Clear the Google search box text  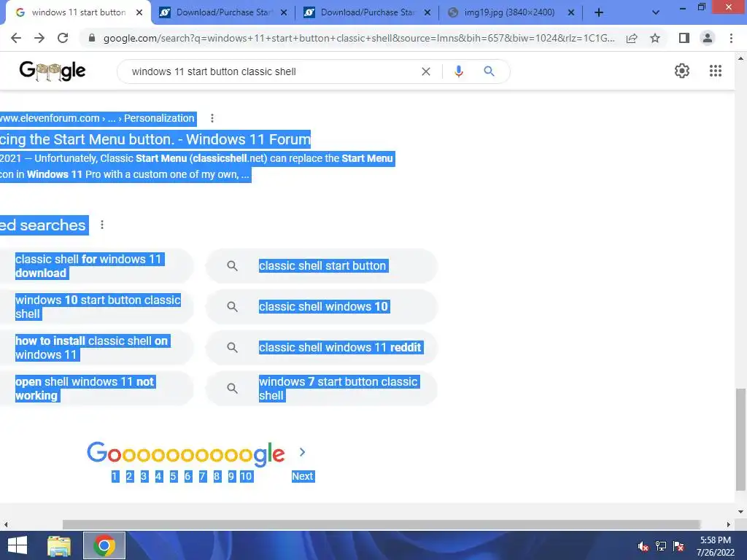426,71
